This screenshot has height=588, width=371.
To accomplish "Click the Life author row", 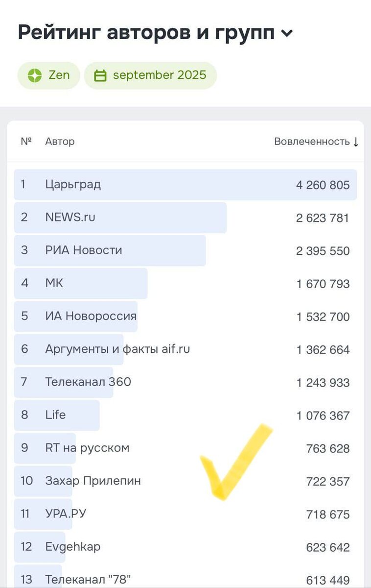I will [185, 415].
